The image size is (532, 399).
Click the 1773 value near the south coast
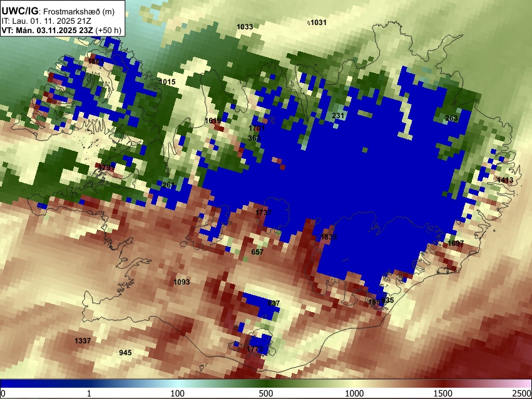tap(255, 349)
